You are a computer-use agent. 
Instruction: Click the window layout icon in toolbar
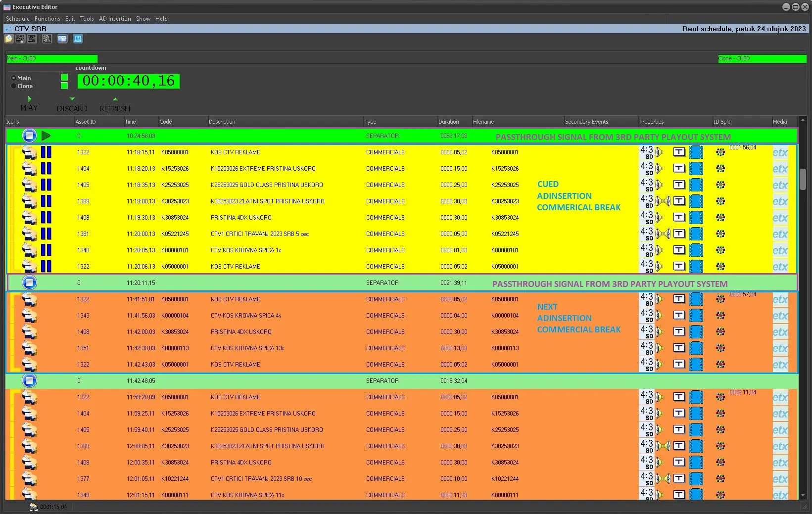click(x=62, y=39)
